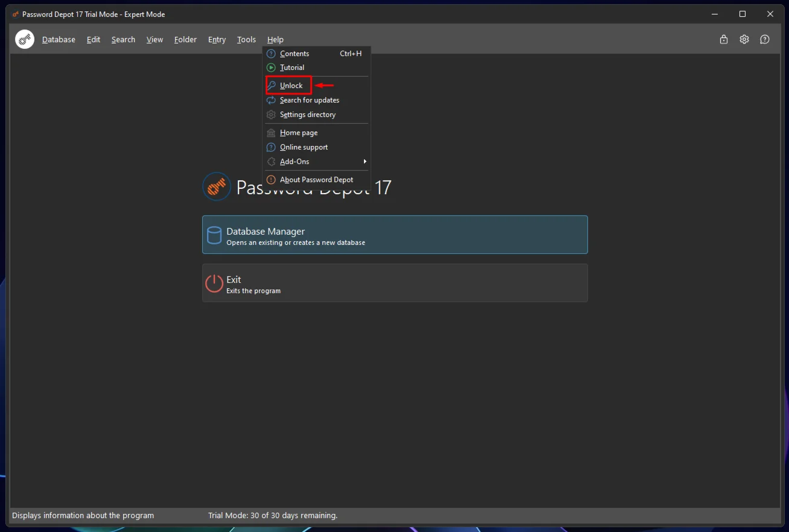Choose Settings directory menu entry

307,115
